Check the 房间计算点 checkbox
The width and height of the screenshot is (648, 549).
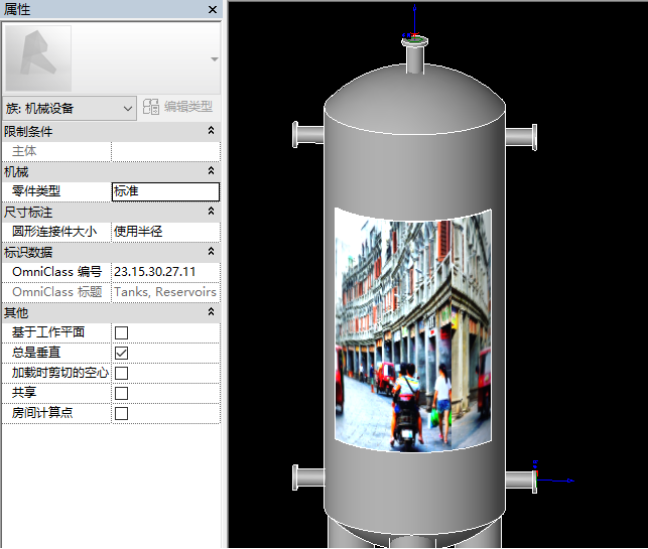121,413
